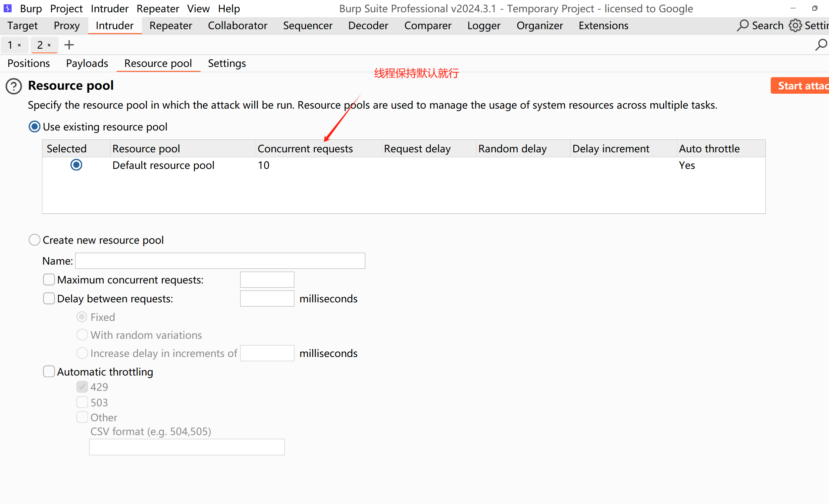Open the Repeater main tab

pyautogui.click(x=171, y=25)
